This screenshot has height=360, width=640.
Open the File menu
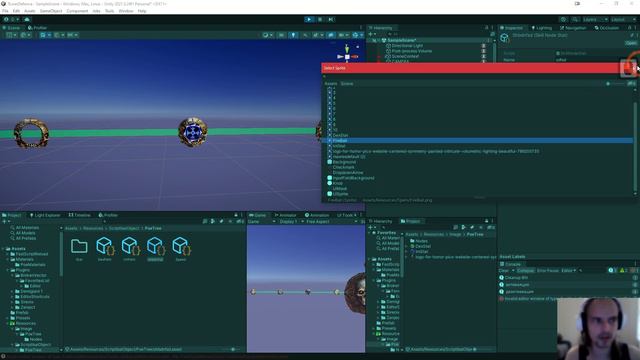click(5, 11)
